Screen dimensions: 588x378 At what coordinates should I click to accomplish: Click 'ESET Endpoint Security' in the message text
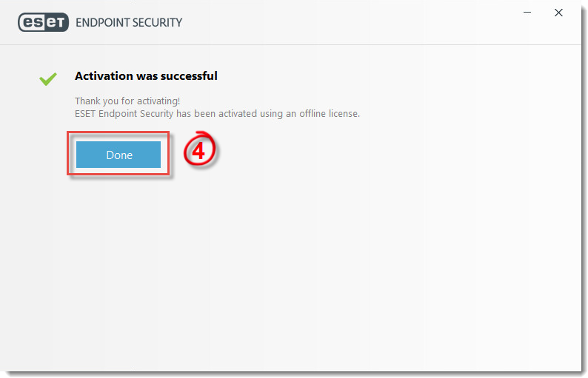(x=124, y=113)
